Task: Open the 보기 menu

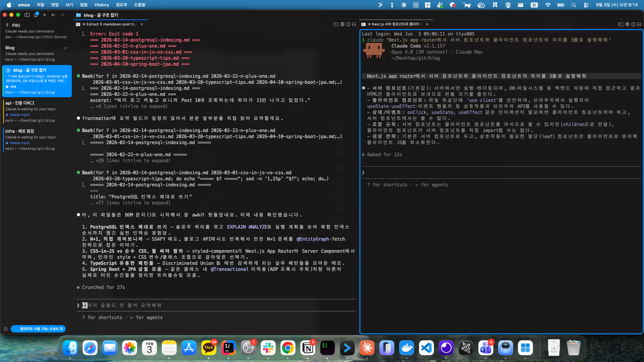Action: click(69, 5)
